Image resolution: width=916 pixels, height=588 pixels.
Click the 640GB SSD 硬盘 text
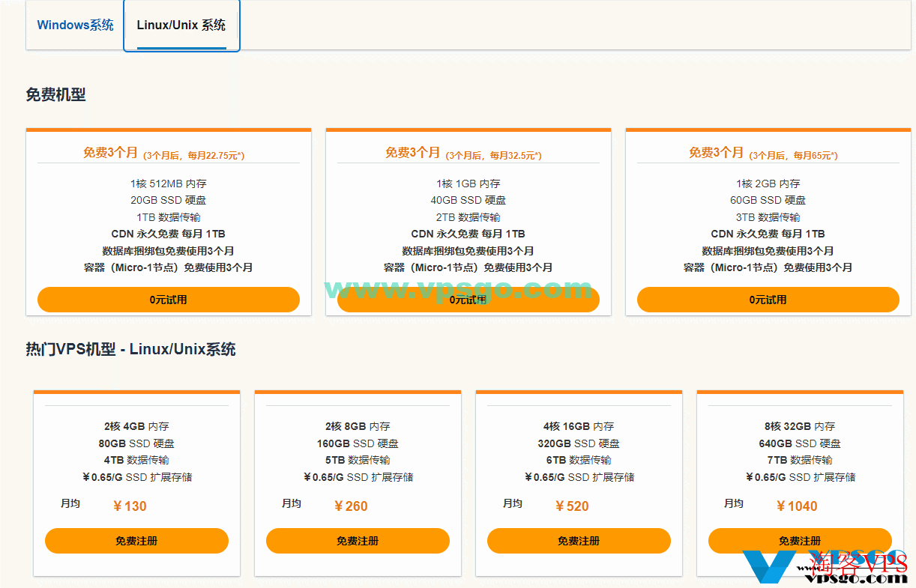[x=800, y=443]
